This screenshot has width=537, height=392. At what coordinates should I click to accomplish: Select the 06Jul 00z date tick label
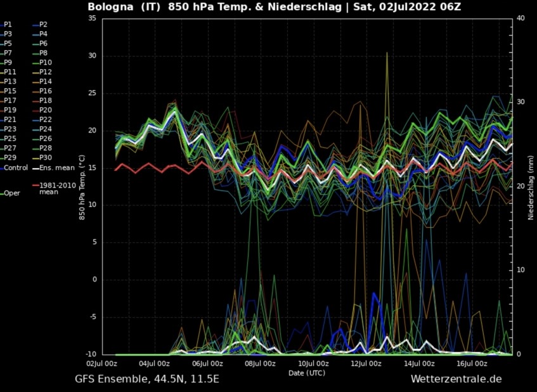coord(208,363)
